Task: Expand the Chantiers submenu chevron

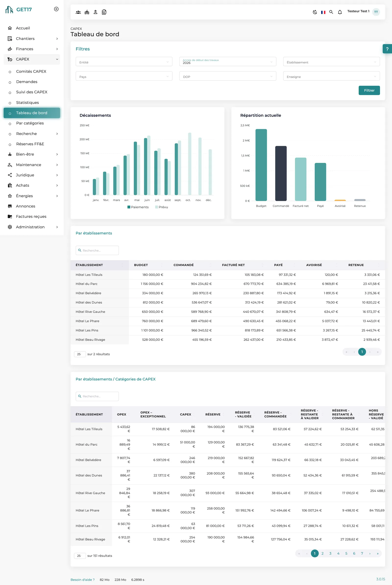Action: (57, 38)
